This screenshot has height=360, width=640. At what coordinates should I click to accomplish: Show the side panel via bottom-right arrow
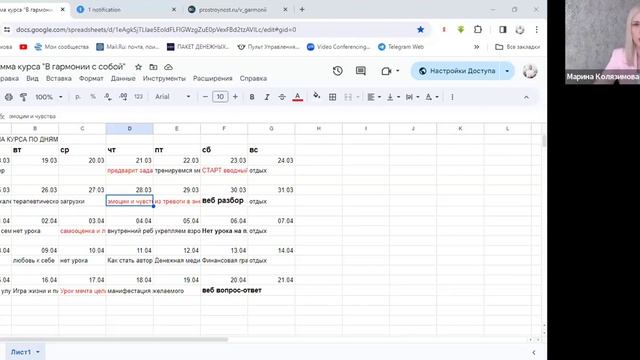point(533,352)
